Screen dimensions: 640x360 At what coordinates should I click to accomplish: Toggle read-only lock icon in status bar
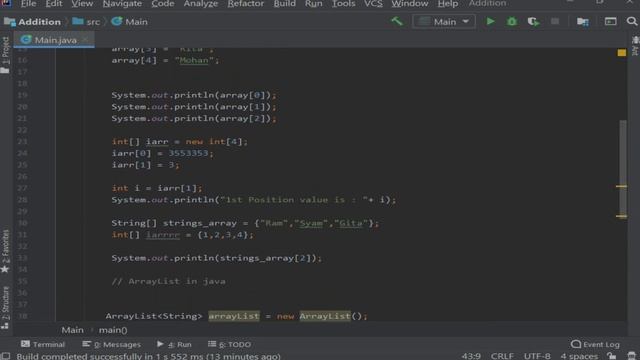click(611, 356)
